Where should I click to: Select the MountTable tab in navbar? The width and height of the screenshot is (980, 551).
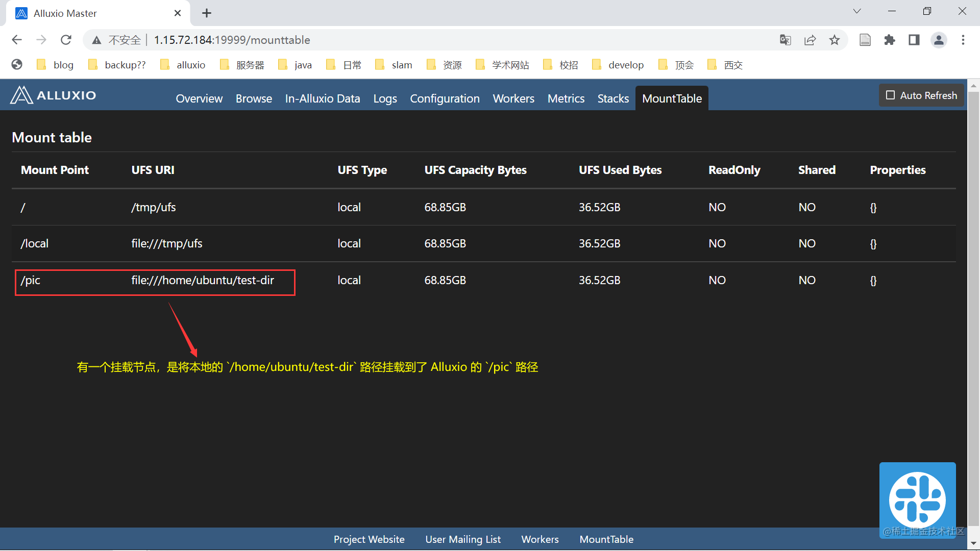[x=672, y=98]
